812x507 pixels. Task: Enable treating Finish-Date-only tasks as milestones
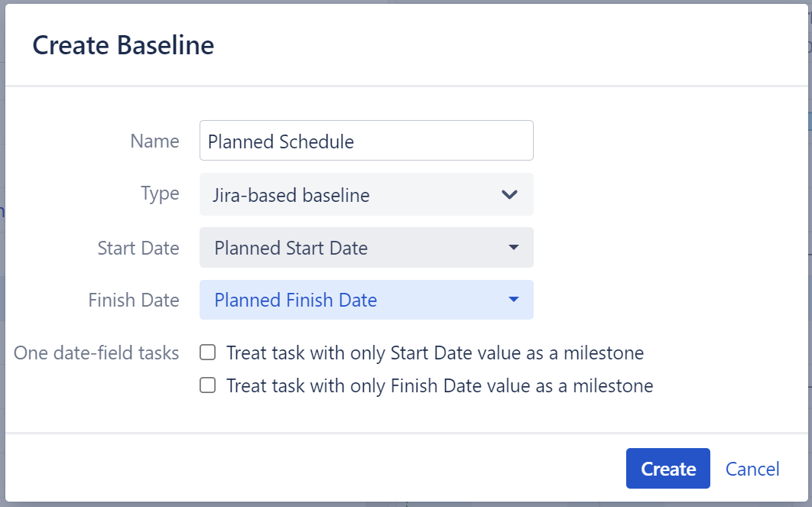[206, 385]
